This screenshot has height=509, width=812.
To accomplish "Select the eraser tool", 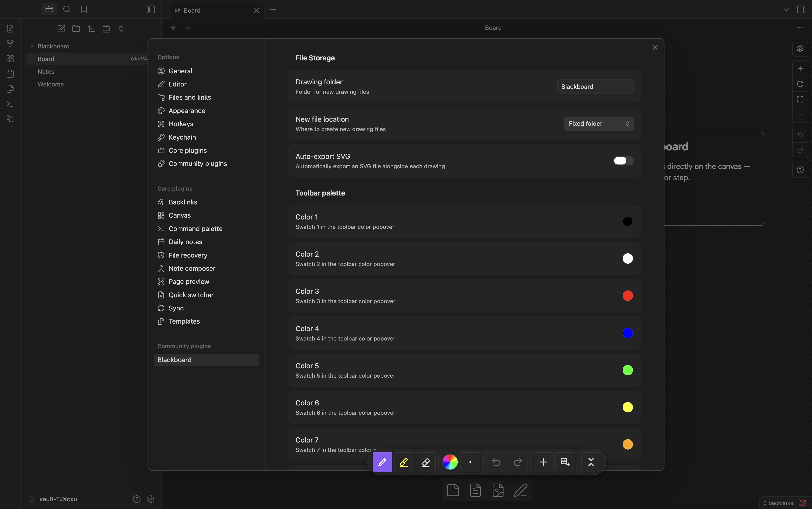I will (x=426, y=462).
